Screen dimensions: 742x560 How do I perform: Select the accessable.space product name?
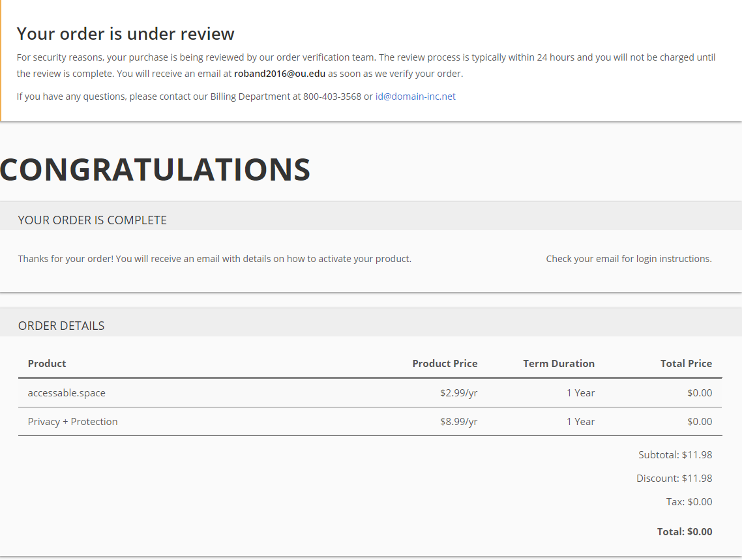click(67, 393)
